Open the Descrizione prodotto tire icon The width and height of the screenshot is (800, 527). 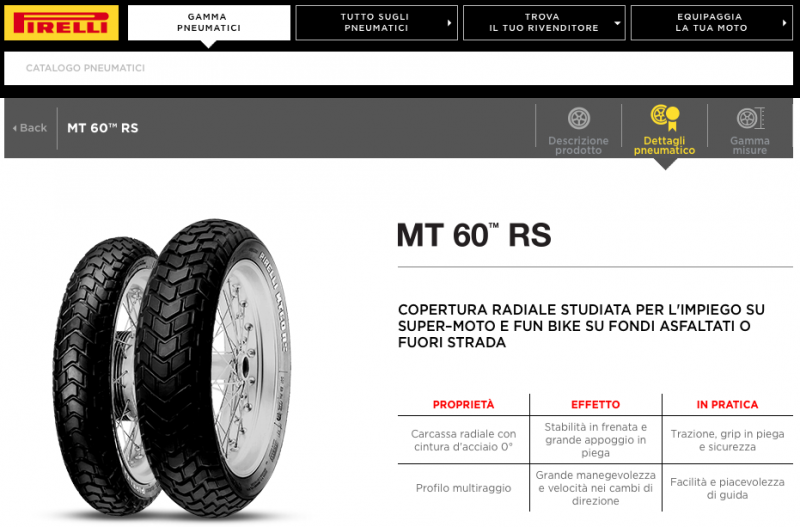pyautogui.click(x=579, y=118)
